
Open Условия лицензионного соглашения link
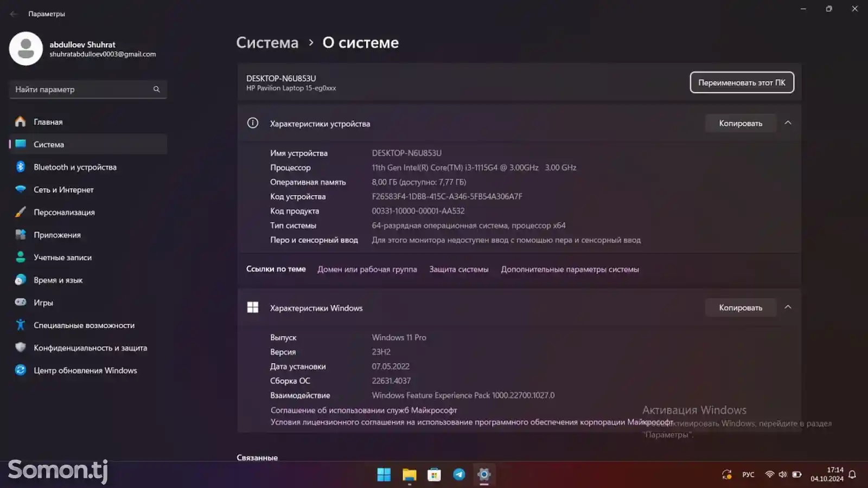pos(471,422)
